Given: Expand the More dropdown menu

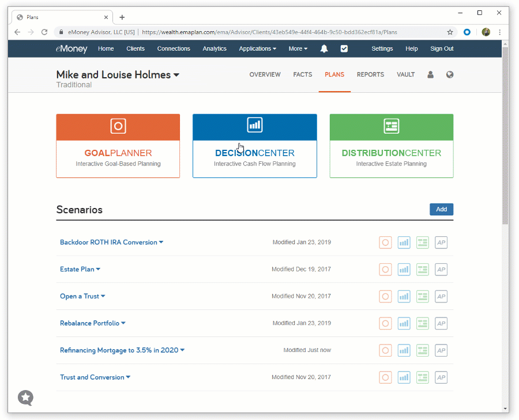Looking at the screenshot, I should click(298, 48).
